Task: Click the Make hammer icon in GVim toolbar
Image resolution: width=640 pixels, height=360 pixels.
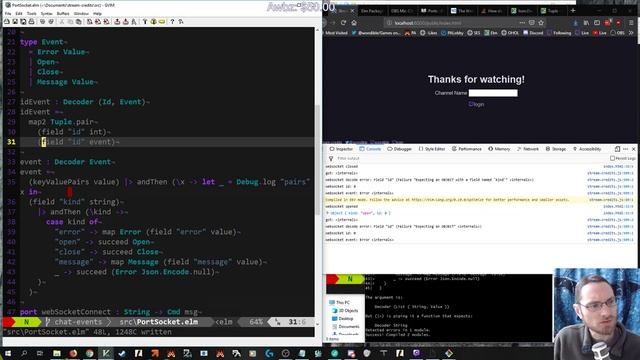Action: point(145,22)
